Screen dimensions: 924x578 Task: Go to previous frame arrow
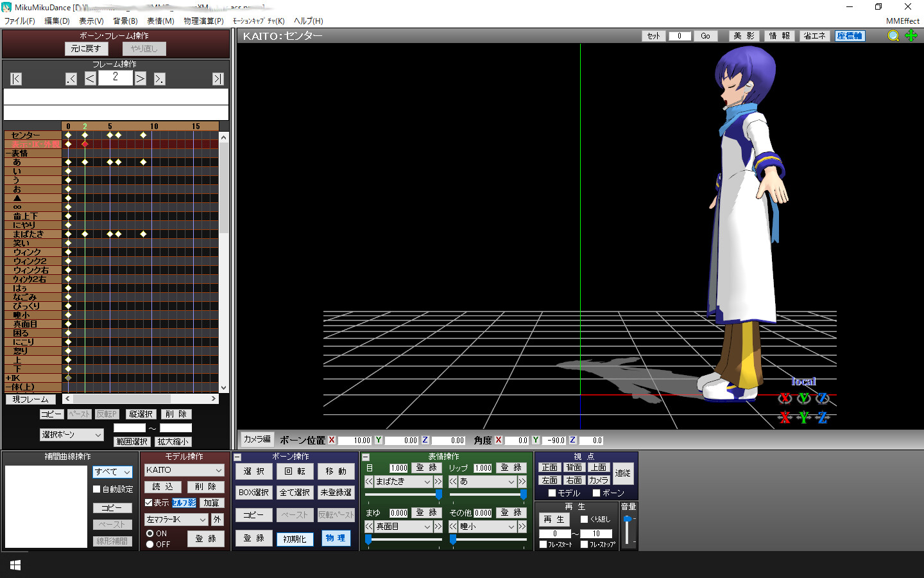[x=90, y=78]
